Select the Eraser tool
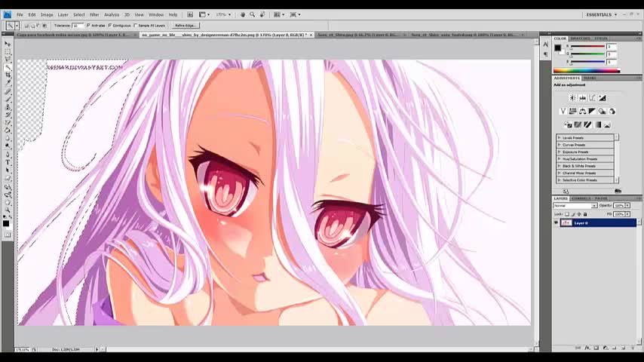 click(8, 122)
